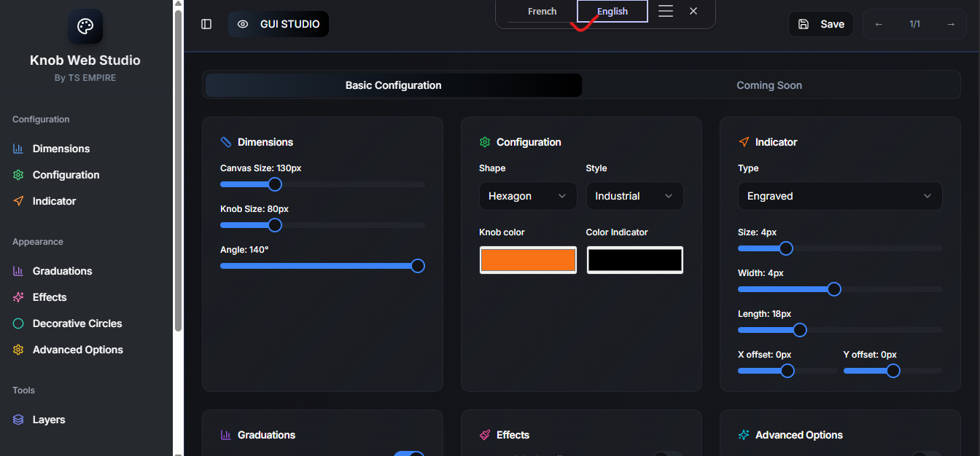Click the Canvas Size slider handle
The height and width of the screenshot is (456, 980).
point(275,184)
